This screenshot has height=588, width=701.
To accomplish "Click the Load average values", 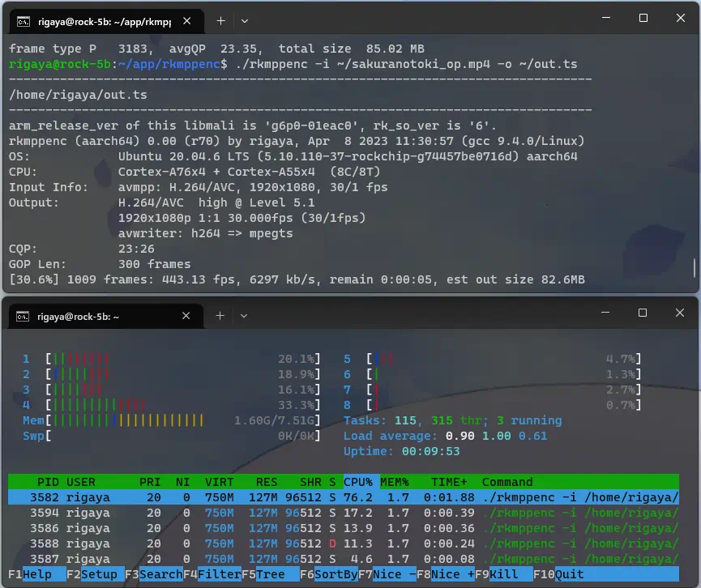I will point(496,436).
